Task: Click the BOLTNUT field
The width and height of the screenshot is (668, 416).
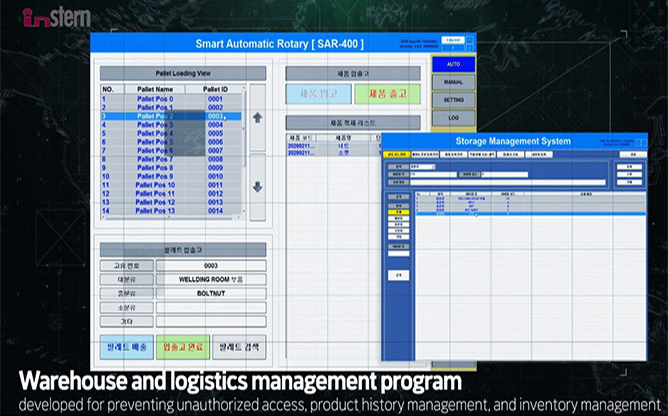Action: pos(211,293)
